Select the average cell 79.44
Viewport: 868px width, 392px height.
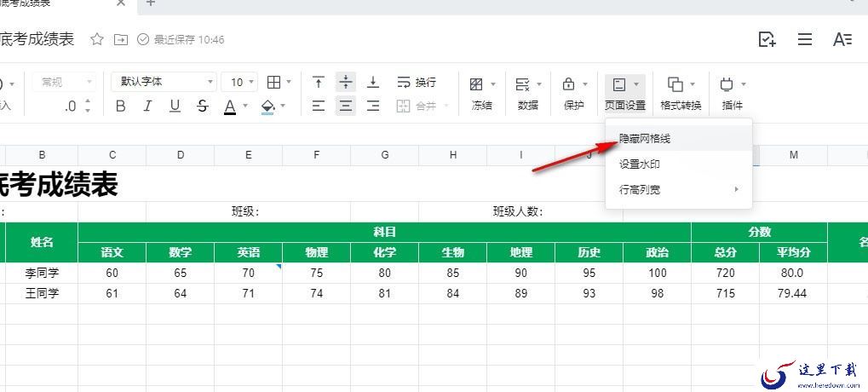(x=794, y=293)
